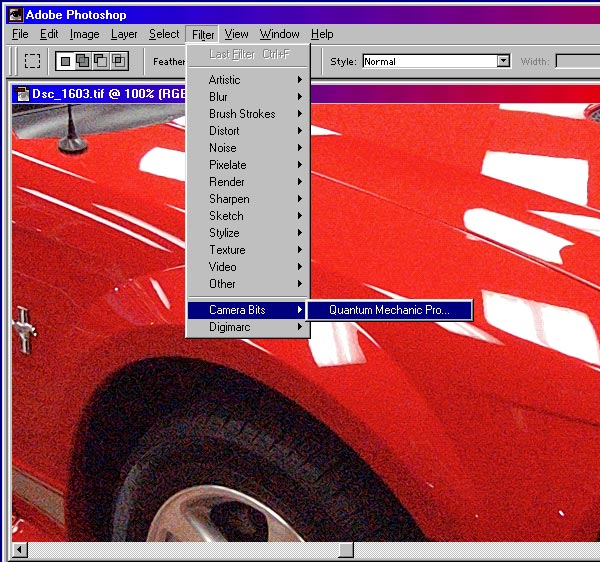Close the open Filter menu
The image size is (600, 562).
tap(203, 34)
